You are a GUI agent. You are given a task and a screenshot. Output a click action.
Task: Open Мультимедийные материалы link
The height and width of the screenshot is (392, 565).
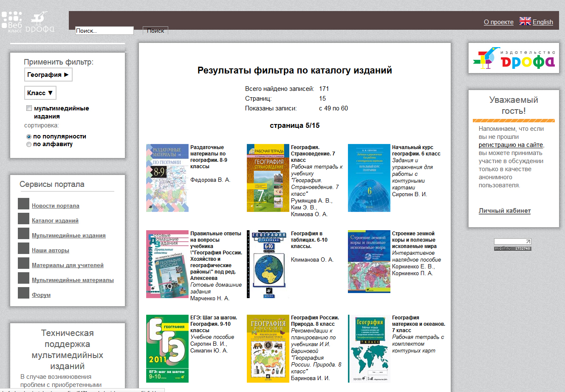[73, 280]
